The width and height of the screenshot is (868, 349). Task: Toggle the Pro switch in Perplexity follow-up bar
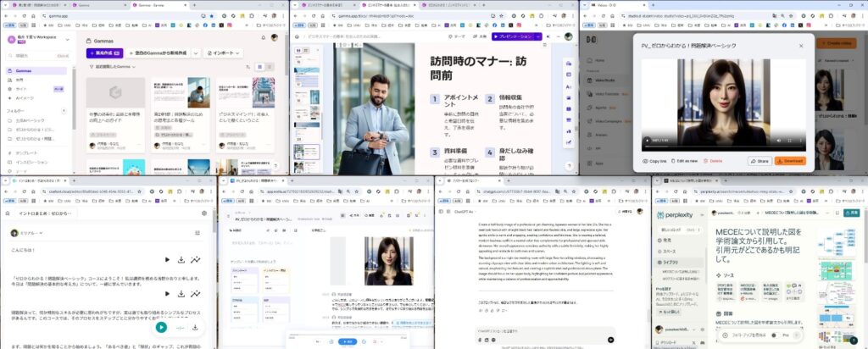point(776,335)
